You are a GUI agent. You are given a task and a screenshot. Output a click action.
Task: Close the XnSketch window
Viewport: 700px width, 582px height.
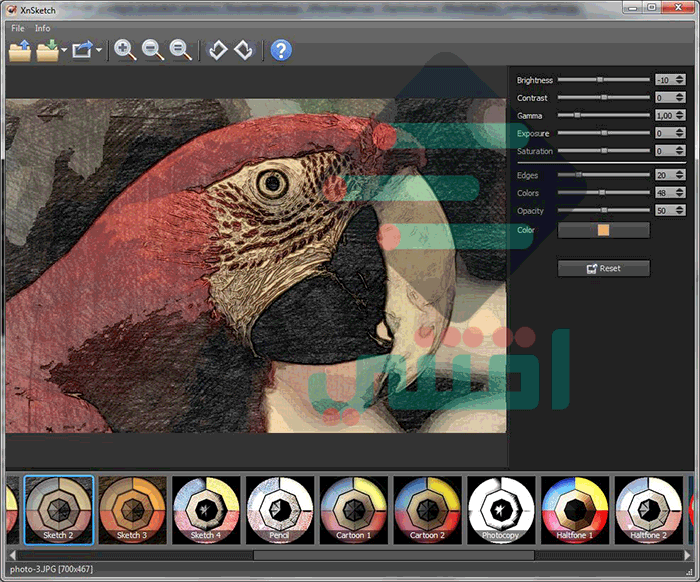[x=678, y=8]
